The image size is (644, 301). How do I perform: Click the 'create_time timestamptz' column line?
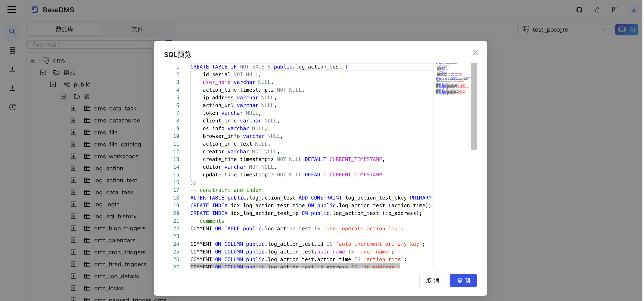click(x=294, y=159)
